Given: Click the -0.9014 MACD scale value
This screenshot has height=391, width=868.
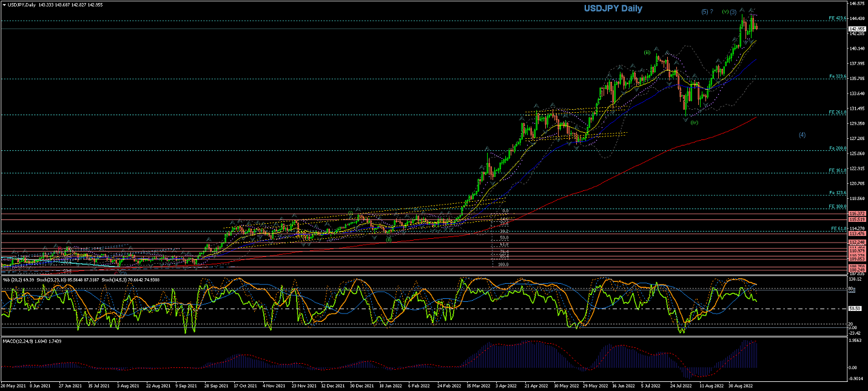Looking at the screenshot, I should 856,379.
